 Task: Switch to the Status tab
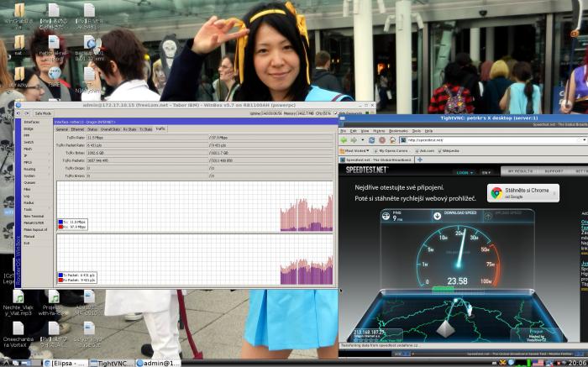tap(92, 129)
